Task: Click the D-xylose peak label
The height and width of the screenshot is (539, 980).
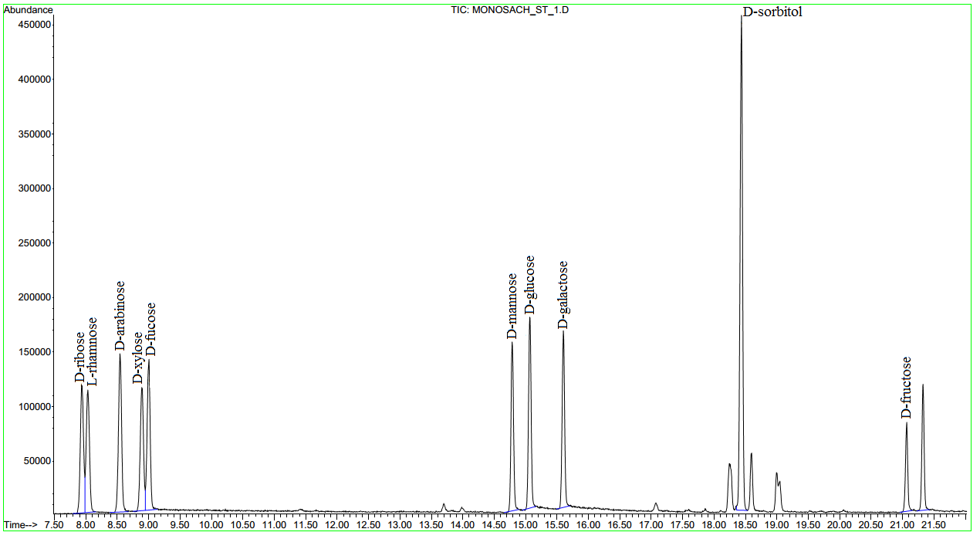Action: (137, 357)
